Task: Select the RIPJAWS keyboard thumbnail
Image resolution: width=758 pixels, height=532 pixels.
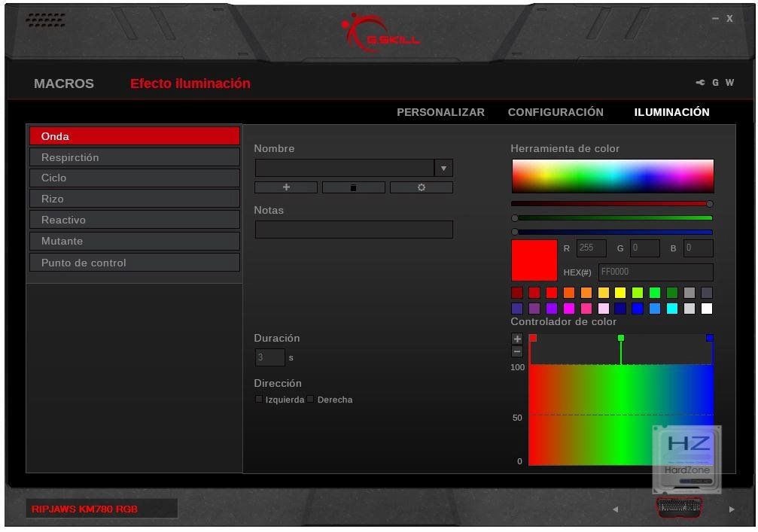Action: click(x=679, y=508)
